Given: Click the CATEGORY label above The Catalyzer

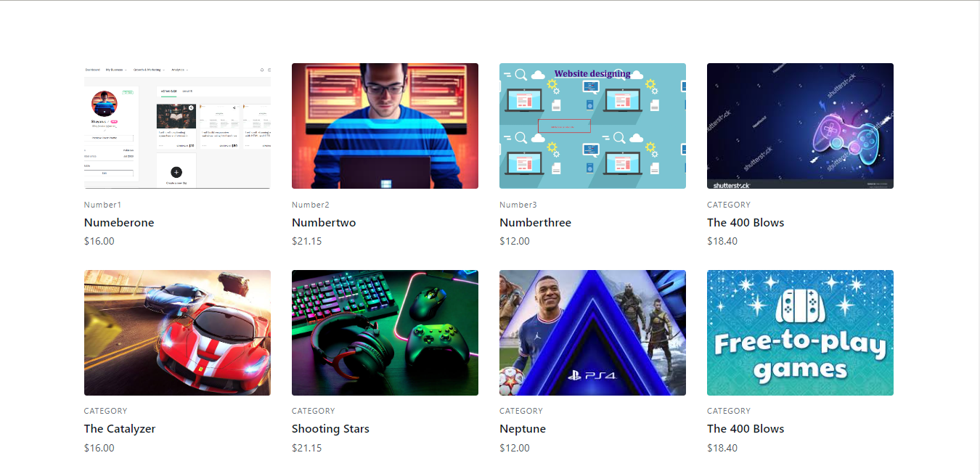Looking at the screenshot, I should (x=106, y=411).
